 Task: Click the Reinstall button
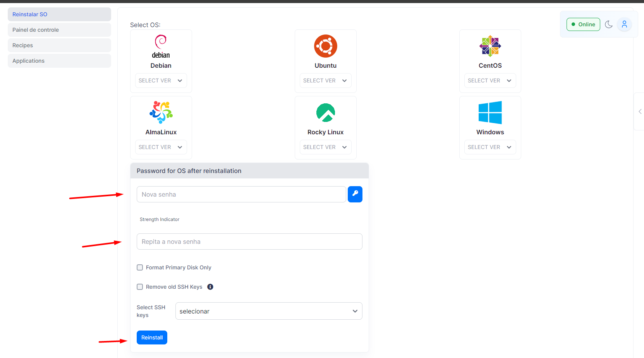[152, 337]
